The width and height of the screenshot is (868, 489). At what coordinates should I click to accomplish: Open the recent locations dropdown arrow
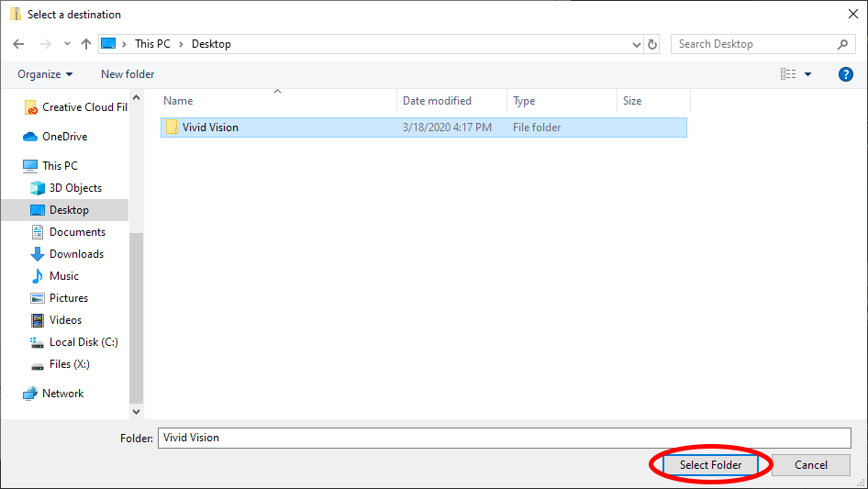point(67,44)
